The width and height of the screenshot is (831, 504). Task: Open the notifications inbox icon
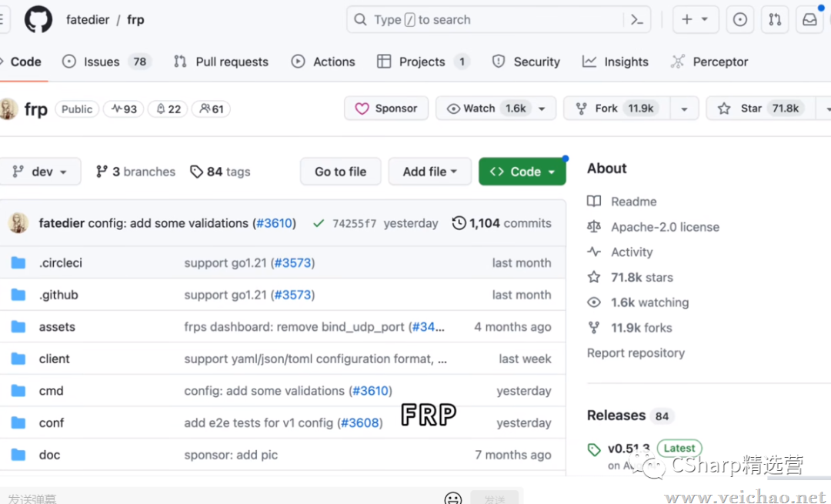coord(809,19)
